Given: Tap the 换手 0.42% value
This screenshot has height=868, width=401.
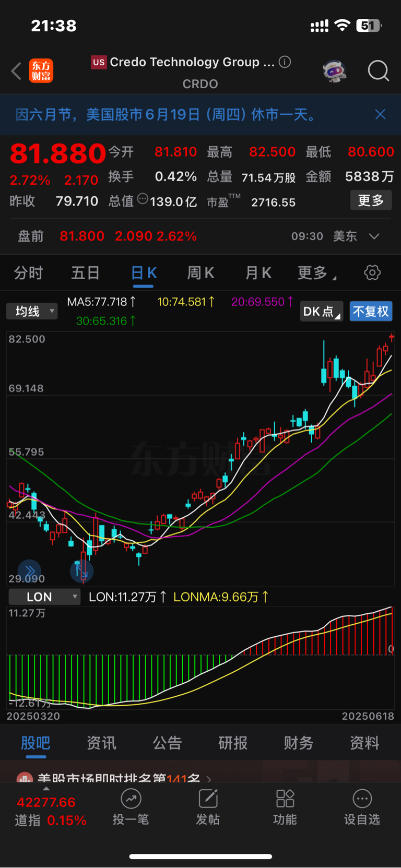Looking at the screenshot, I should pyautogui.click(x=175, y=176).
